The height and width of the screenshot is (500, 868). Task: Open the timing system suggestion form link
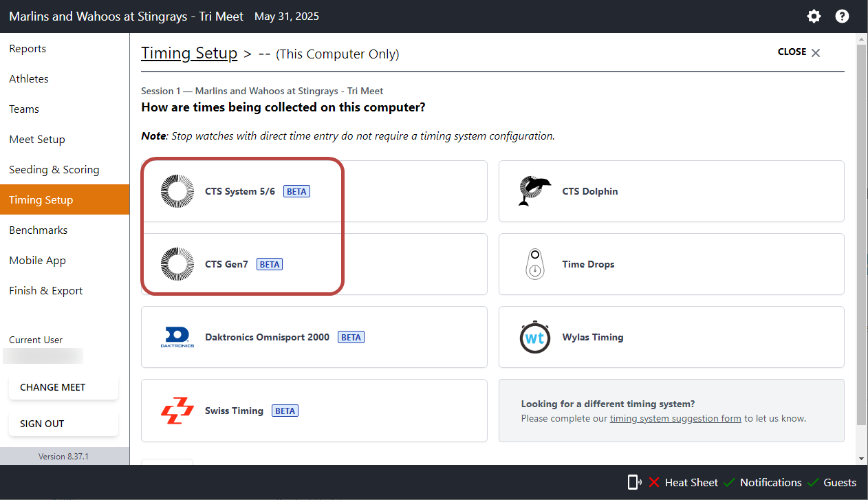[x=675, y=418]
